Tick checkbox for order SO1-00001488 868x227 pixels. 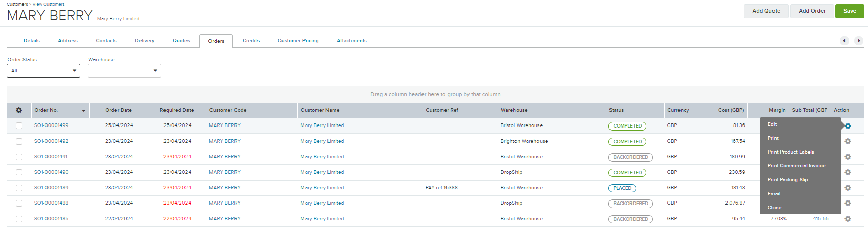click(19, 203)
